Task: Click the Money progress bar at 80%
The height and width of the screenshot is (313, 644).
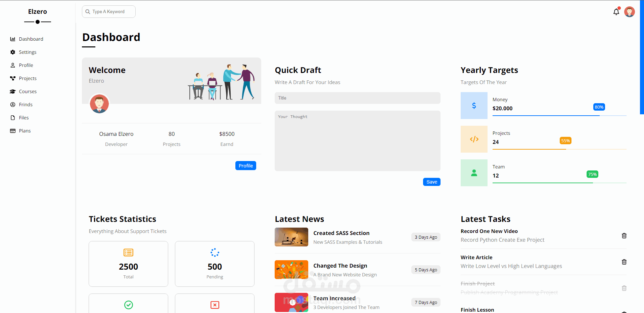Action: coord(559,116)
